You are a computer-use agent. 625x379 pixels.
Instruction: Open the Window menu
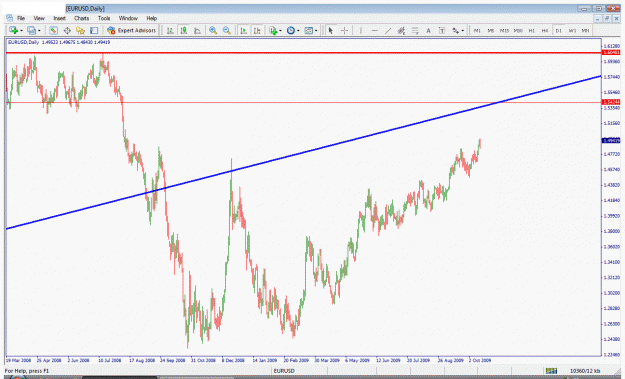tap(128, 18)
